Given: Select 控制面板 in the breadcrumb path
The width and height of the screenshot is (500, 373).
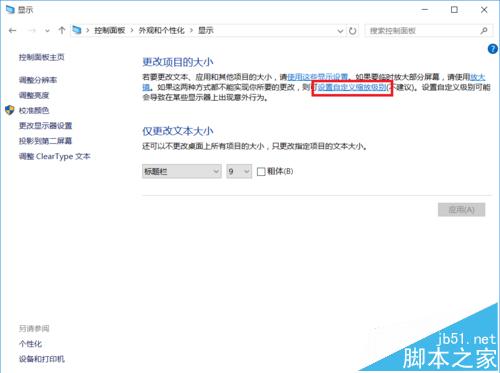Looking at the screenshot, I should coord(109,31).
